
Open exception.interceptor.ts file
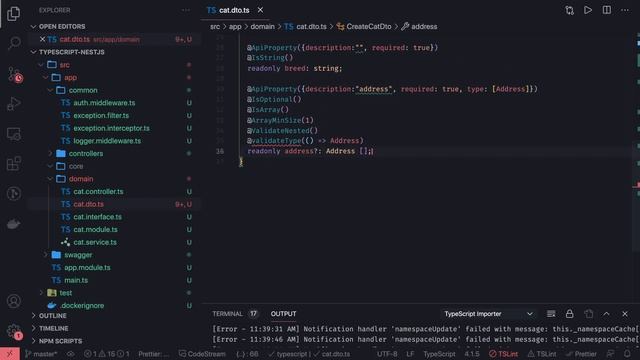click(111, 128)
